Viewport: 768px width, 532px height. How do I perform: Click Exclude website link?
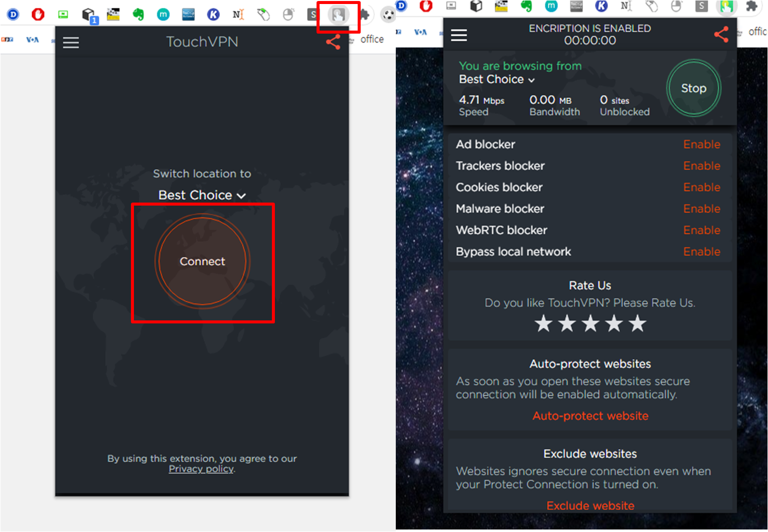coord(590,506)
